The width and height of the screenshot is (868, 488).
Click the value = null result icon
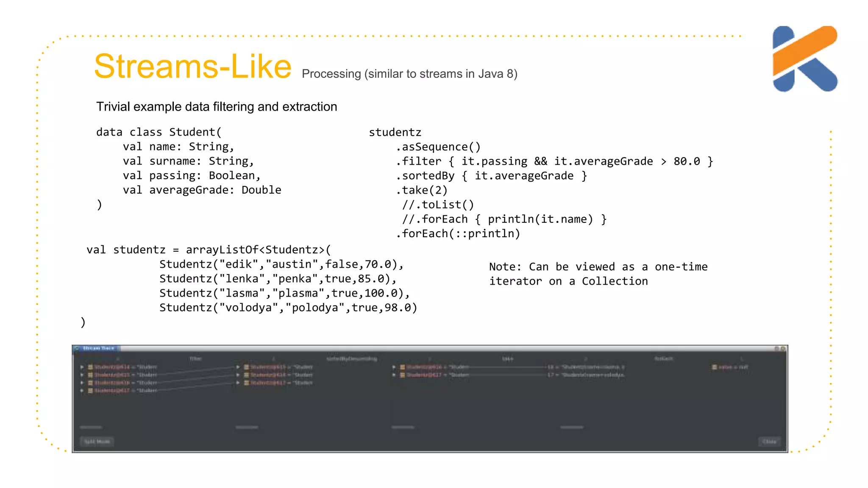tap(715, 367)
